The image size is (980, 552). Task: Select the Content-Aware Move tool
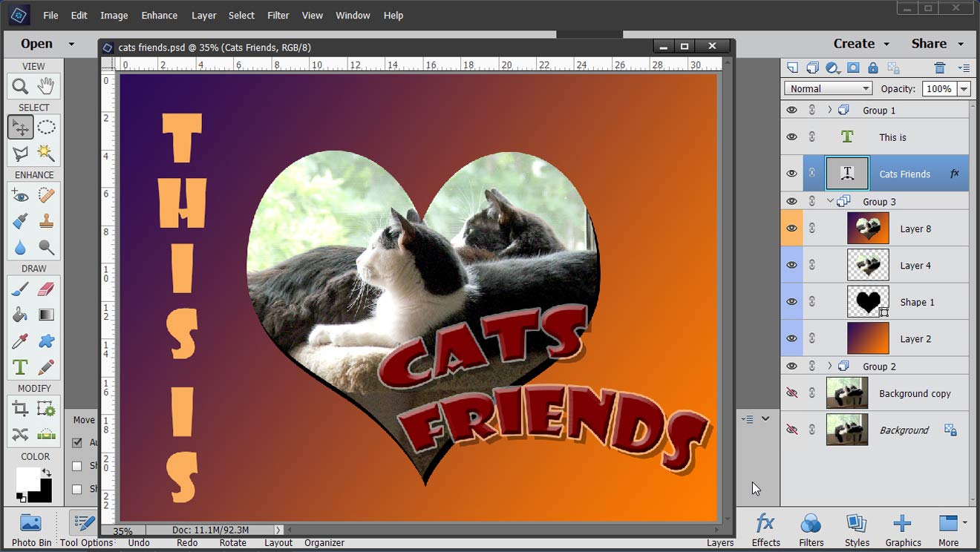click(20, 435)
